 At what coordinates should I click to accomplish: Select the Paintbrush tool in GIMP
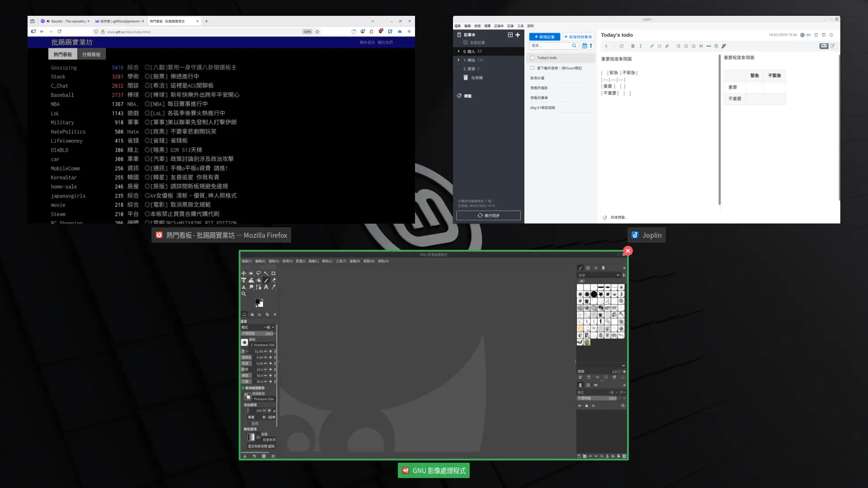pos(267,280)
